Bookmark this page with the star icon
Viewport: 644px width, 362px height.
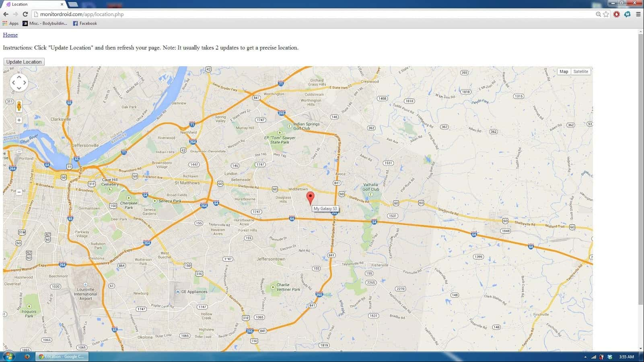point(606,14)
